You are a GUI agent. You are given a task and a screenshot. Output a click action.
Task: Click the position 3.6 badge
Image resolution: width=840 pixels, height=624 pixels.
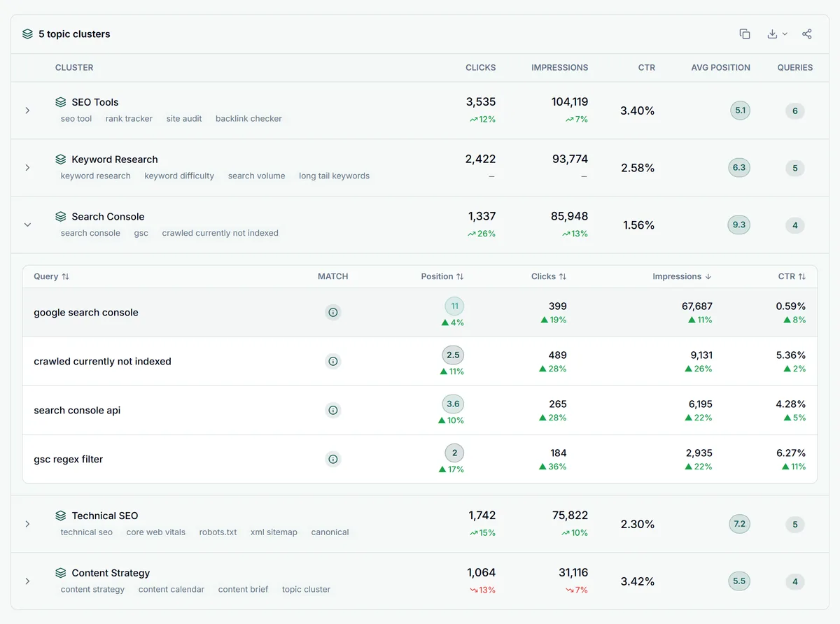click(x=453, y=404)
